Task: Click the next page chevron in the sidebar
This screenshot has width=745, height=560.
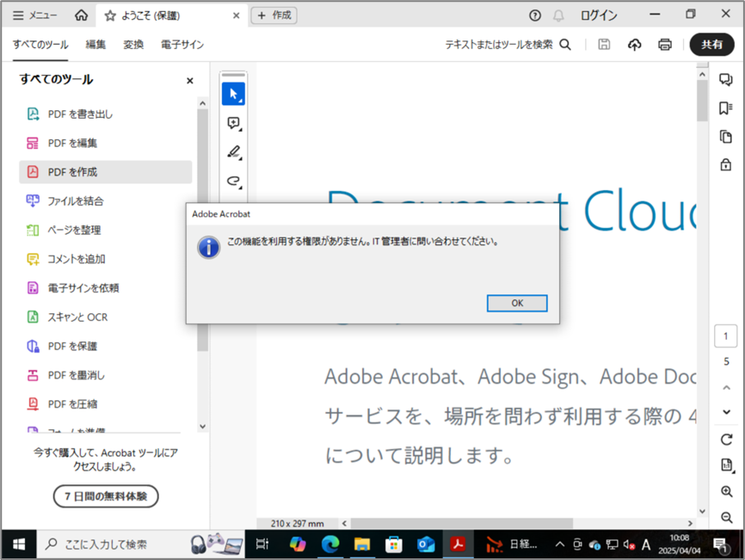Action: [x=725, y=411]
